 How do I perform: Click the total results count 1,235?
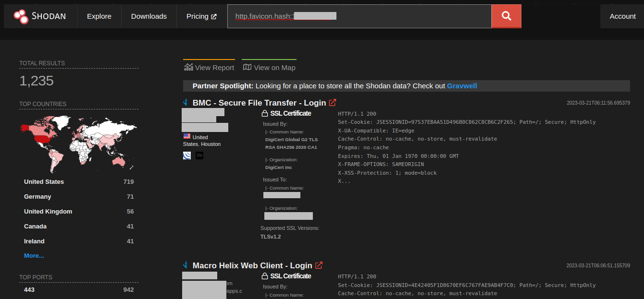point(37,81)
